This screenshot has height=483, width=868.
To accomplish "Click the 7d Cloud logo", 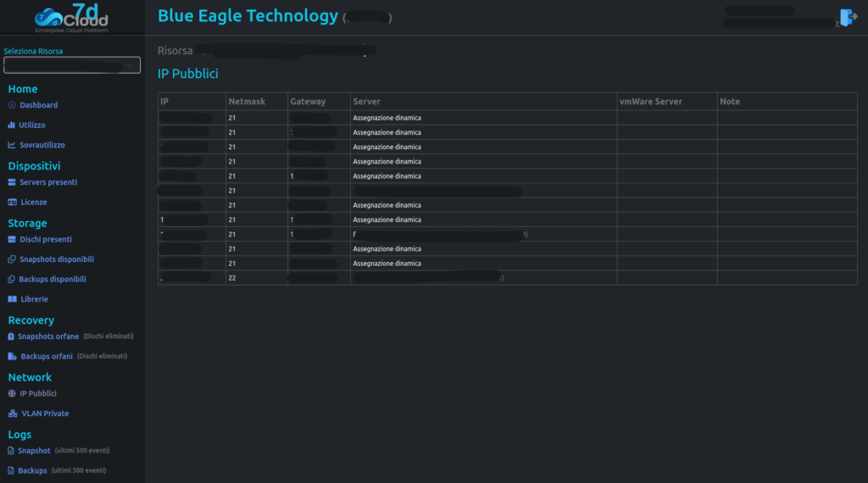I will coord(72,19).
